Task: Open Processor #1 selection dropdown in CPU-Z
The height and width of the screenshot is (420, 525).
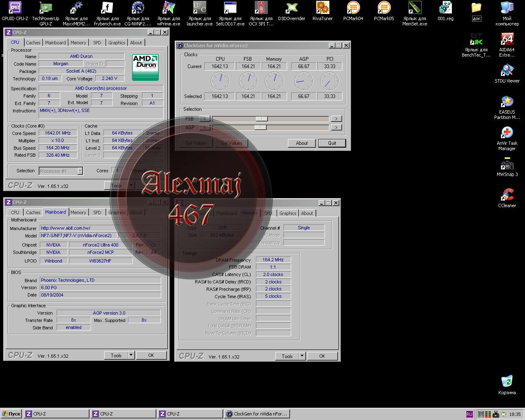Action: point(61,171)
